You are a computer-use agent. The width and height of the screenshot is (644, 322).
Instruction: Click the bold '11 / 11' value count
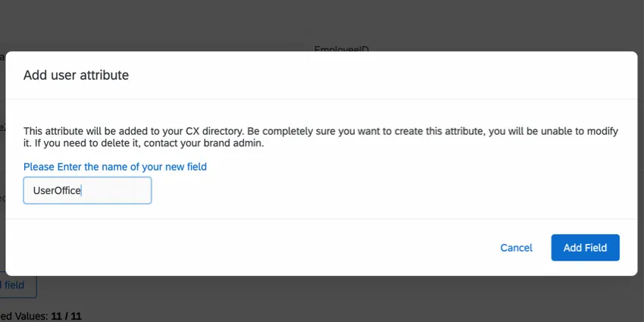[67, 315]
